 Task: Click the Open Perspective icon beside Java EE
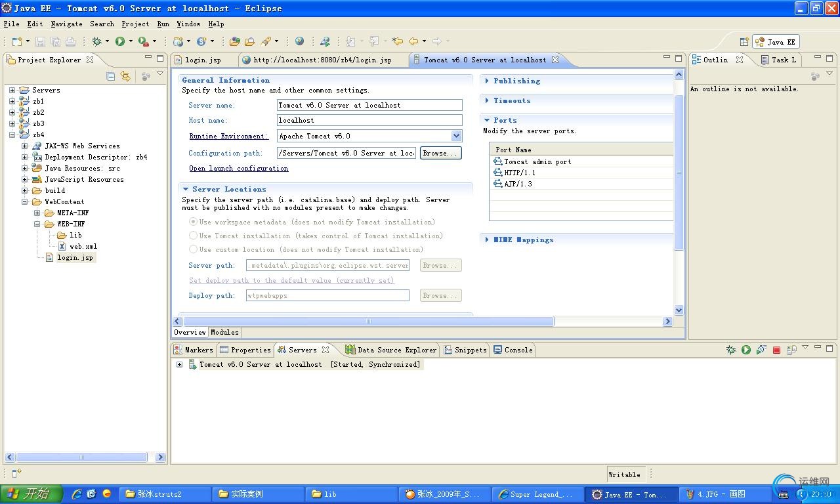744,41
